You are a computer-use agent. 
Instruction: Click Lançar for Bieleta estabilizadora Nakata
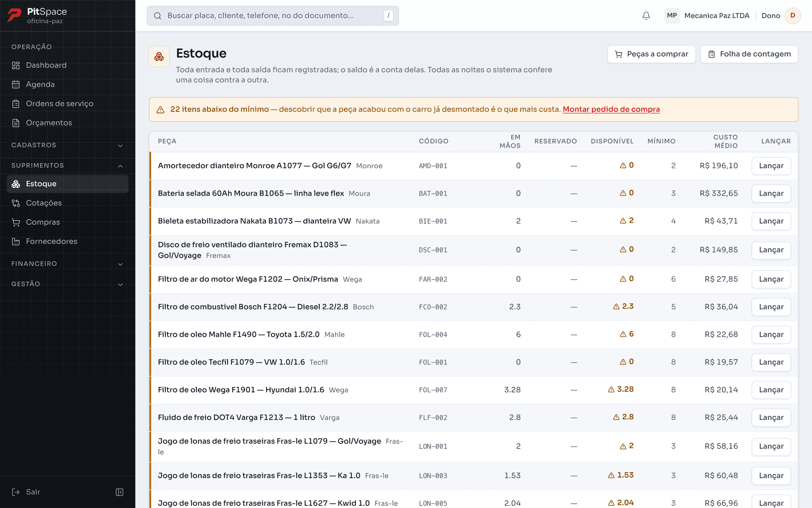tap(771, 221)
